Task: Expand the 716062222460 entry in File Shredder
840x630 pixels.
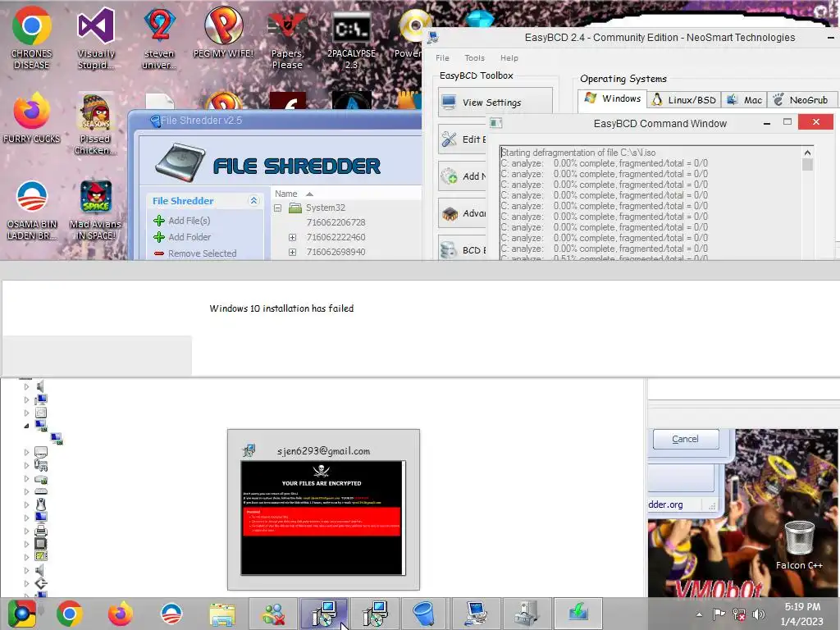Action: [x=293, y=237]
